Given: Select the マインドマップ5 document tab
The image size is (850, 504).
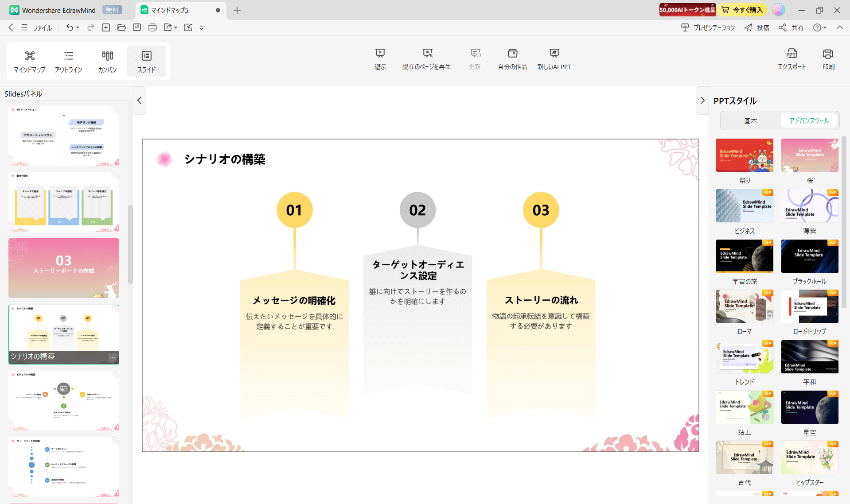Looking at the screenshot, I should click(x=181, y=10).
